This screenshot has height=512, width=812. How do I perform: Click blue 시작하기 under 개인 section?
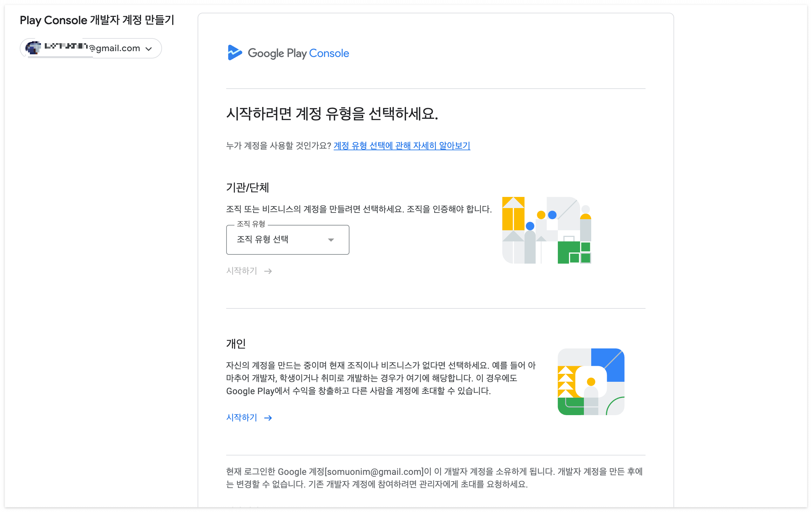click(x=242, y=418)
